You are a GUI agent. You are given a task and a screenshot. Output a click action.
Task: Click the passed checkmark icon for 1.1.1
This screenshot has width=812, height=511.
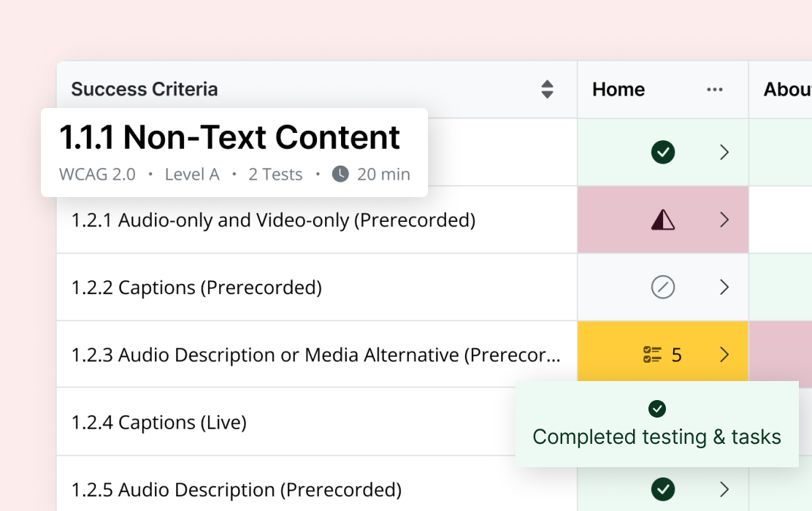point(663,152)
